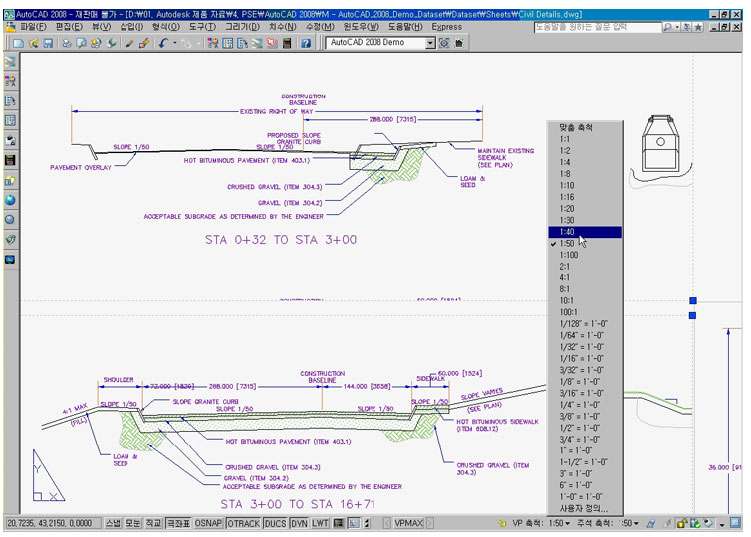Toggle 스냅 snap mode
The image size is (751, 537).
113,523
